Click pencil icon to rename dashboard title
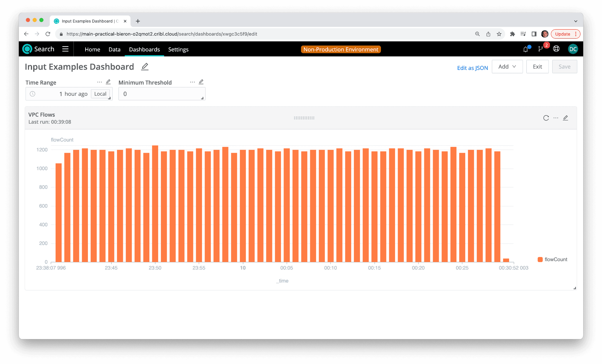Viewport: 602px width, 364px height. click(145, 67)
